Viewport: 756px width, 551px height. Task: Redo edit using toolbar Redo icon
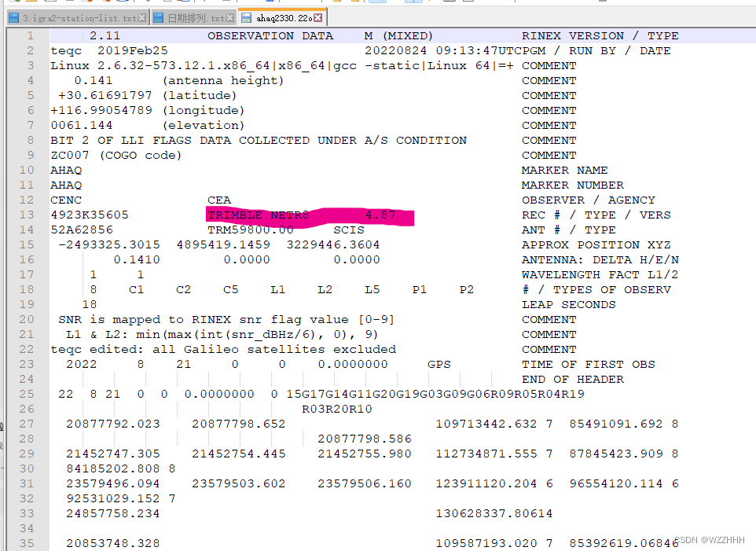[x=226, y=3]
